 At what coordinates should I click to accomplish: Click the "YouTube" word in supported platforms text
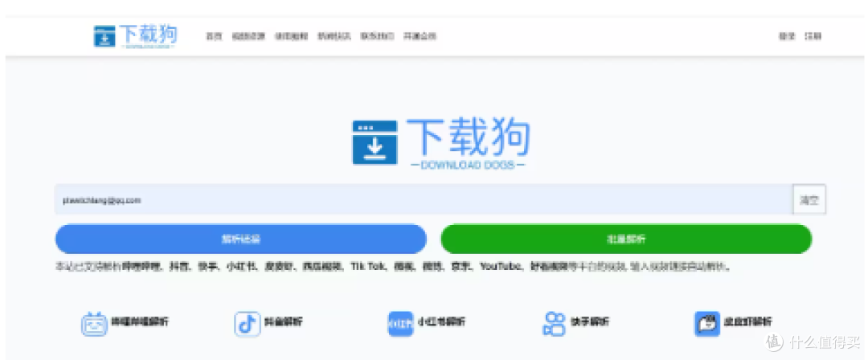[502, 267]
